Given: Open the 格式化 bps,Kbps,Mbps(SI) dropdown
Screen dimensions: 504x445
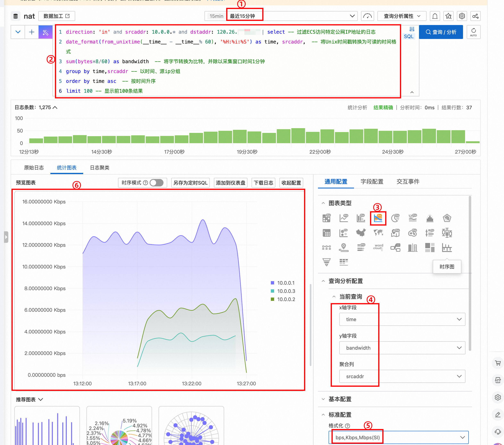Looking at the screenshot, I should click(398, 437).
